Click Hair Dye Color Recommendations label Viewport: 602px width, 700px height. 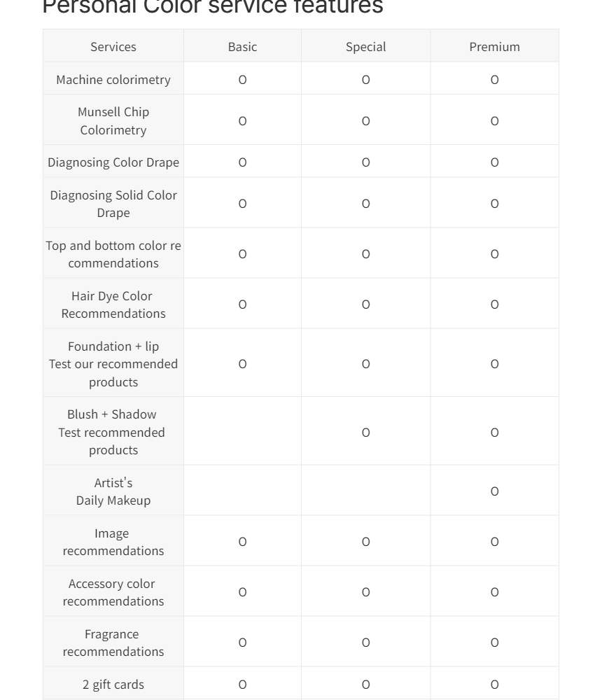(113, 304)
